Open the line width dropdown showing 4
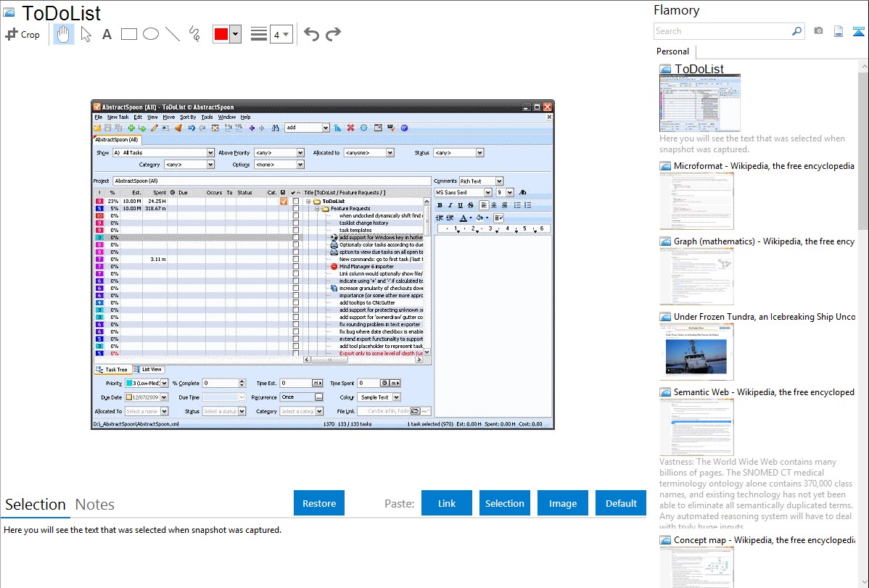Screen dimensions: 869x588 281,34
